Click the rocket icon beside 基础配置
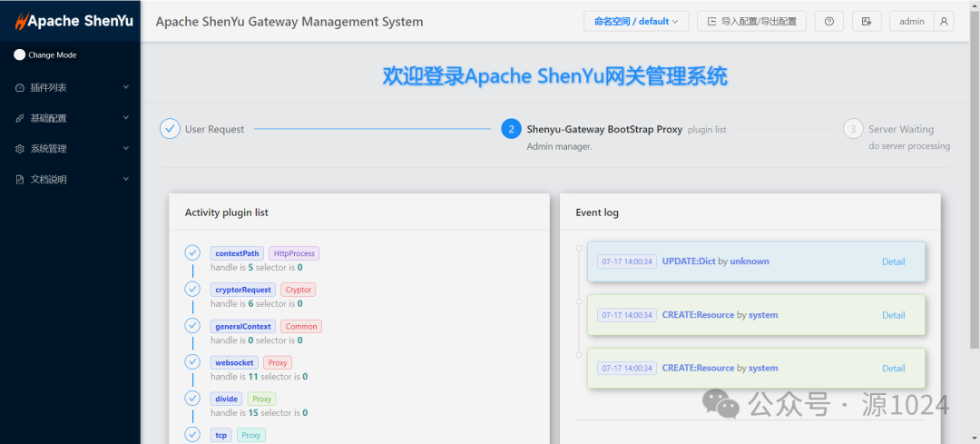The height and width of the screenshot is (444, 980). click(19, 118)
